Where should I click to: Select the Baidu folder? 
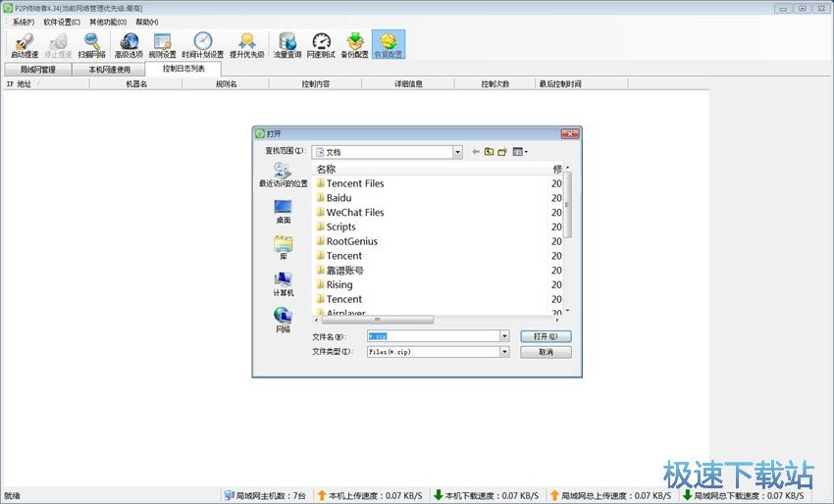click(x=334, y=198)
